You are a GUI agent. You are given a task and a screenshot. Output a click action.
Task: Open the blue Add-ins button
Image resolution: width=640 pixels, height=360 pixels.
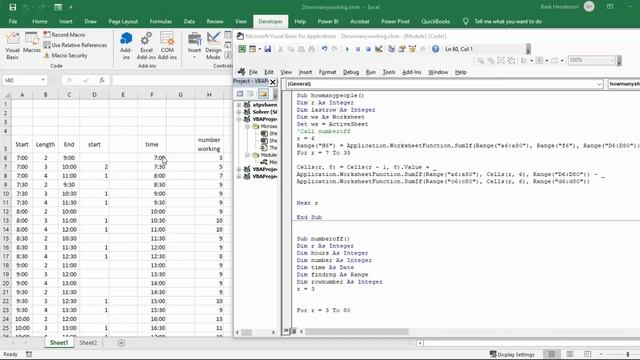(126, 46)
